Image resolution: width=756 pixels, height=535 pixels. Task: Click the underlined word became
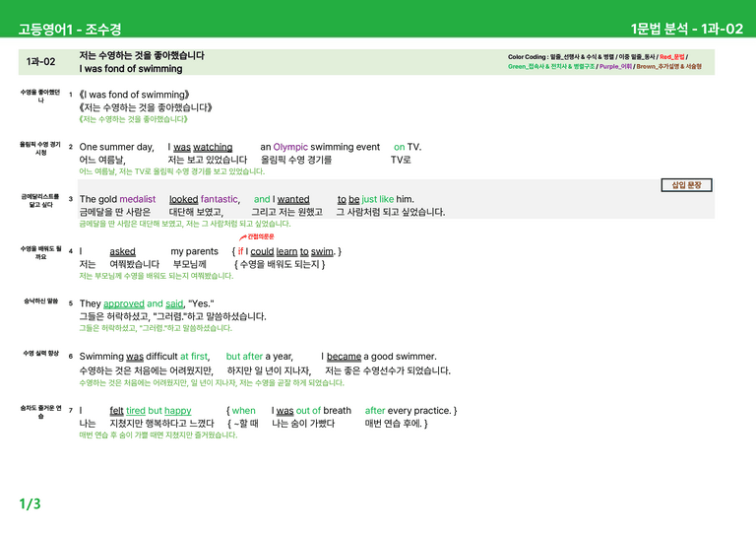[x=344, y=357]
